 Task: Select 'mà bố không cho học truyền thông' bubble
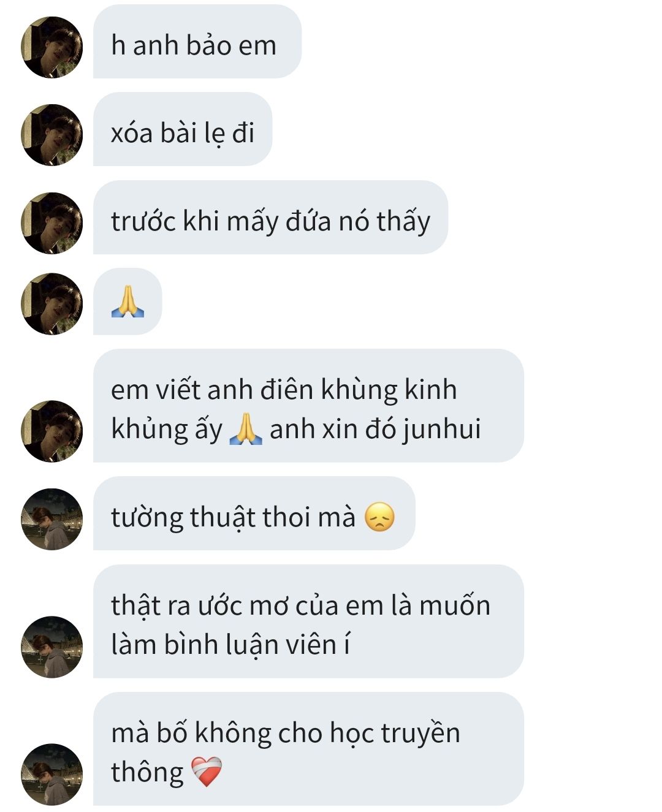[x=308, y=749]
